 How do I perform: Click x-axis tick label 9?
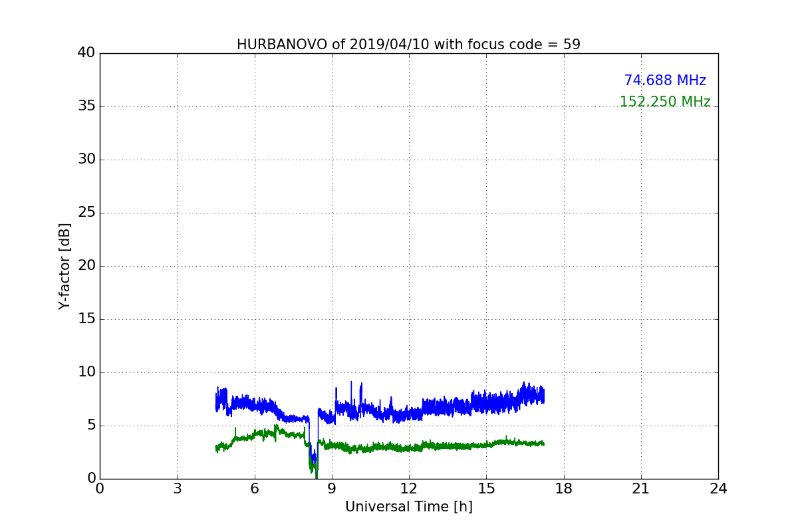[x=332, y=489]
